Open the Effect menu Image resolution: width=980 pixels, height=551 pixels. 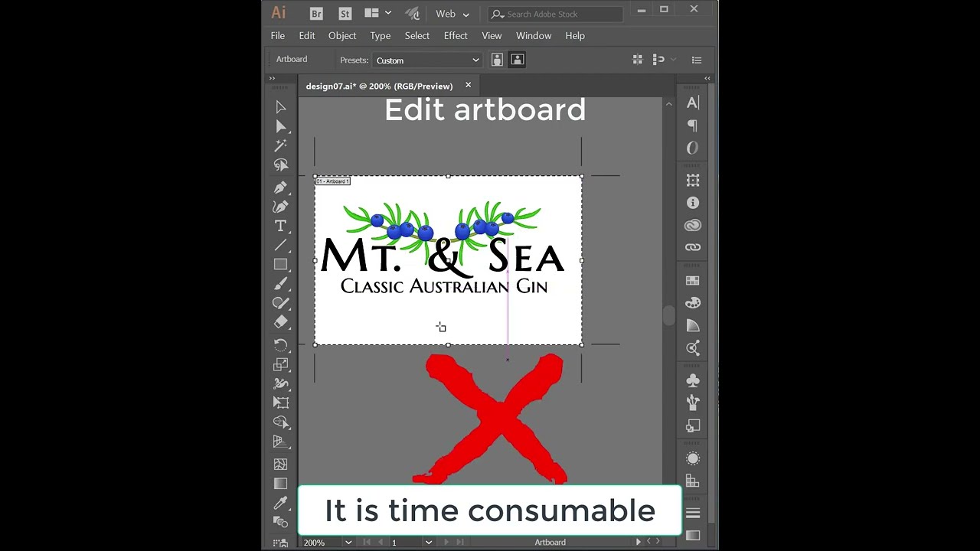pyautogui.click(x=456, y=36)
